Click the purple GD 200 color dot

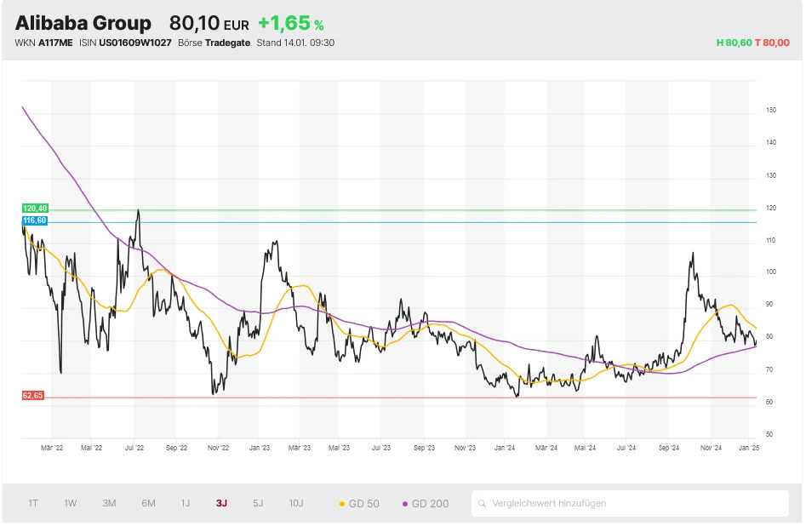(x=405, y=504)
